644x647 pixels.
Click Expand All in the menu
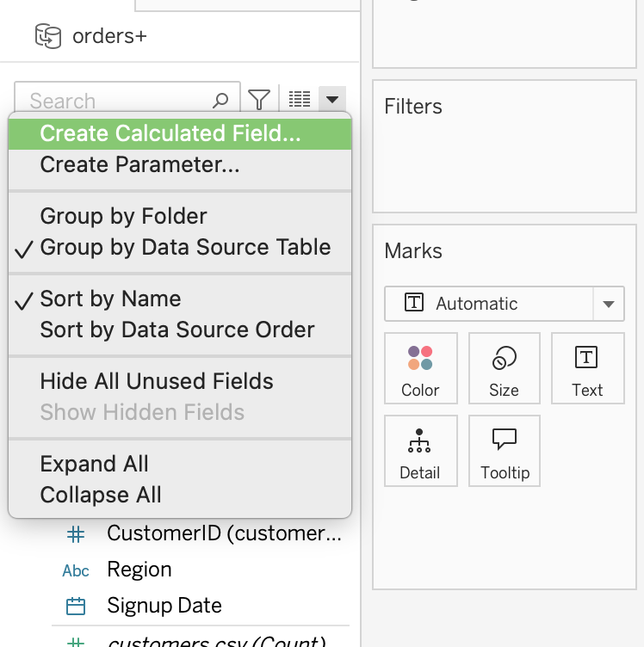tap(94, 464)
